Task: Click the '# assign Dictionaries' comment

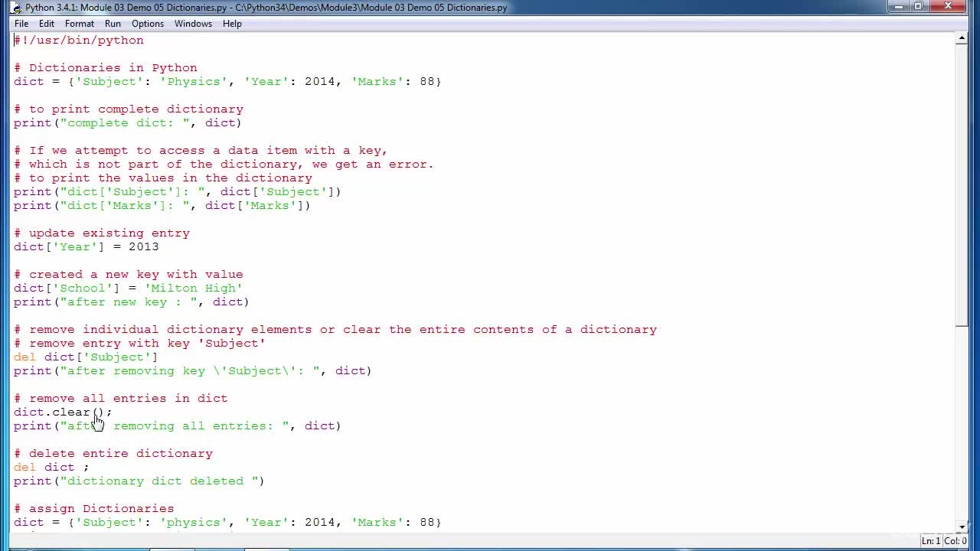Action: point(94,509)
